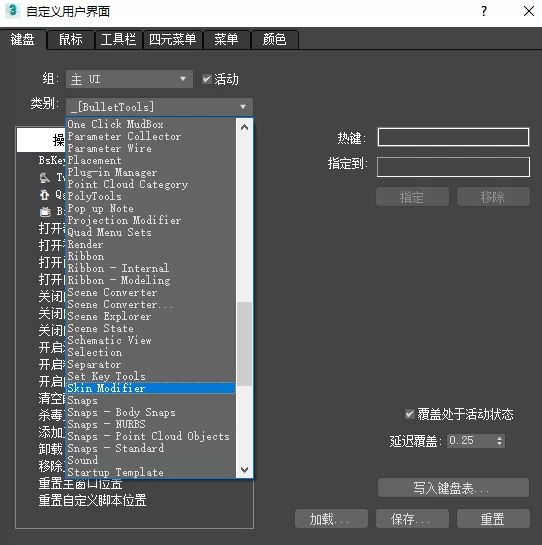Select highlighted Skin Modifier entry
Screen dimensions: 542x545
[x=151, y=388]
